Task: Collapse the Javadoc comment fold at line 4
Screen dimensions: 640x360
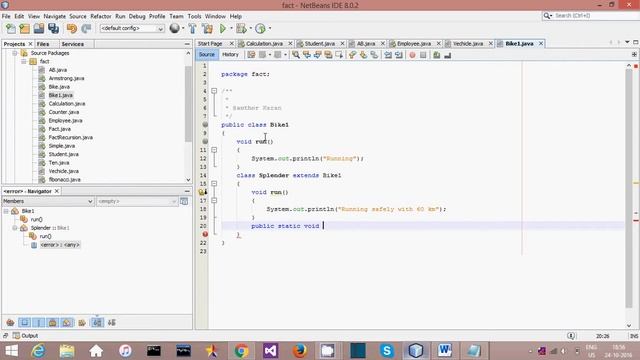Action: click(x=214, y=91)
